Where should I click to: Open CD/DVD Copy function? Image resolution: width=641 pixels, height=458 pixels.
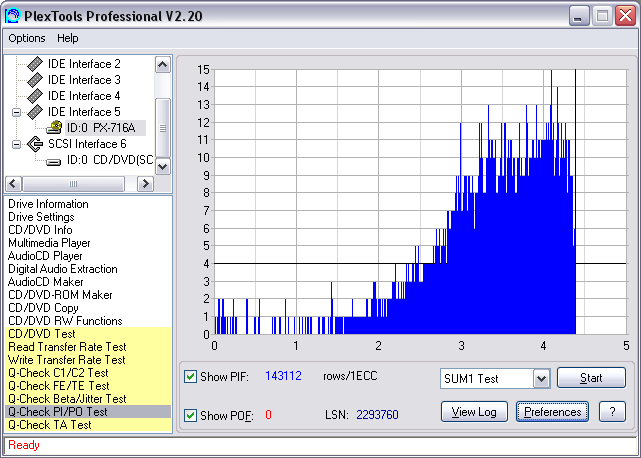tap(43, 308)
